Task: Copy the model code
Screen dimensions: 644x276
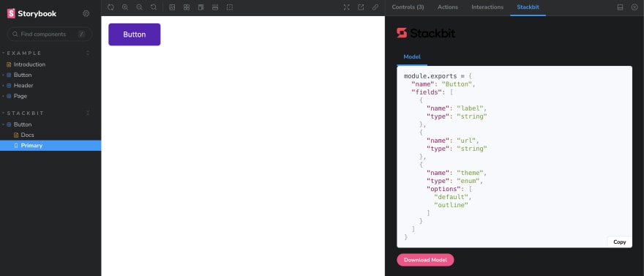Action: [x=619, y=242]
